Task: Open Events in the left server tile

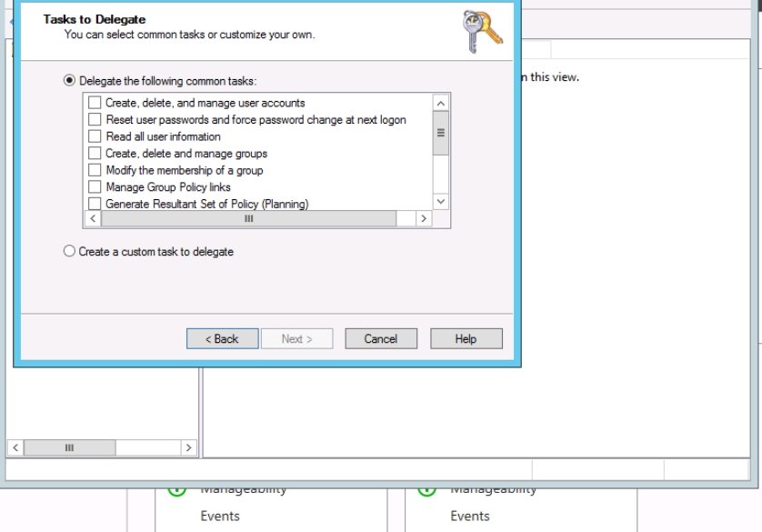Action: [220, 517]
